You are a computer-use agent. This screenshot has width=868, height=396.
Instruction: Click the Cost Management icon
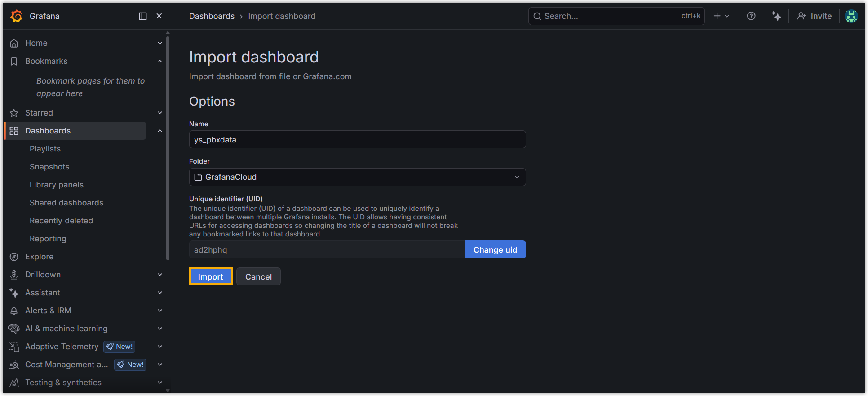14,365
